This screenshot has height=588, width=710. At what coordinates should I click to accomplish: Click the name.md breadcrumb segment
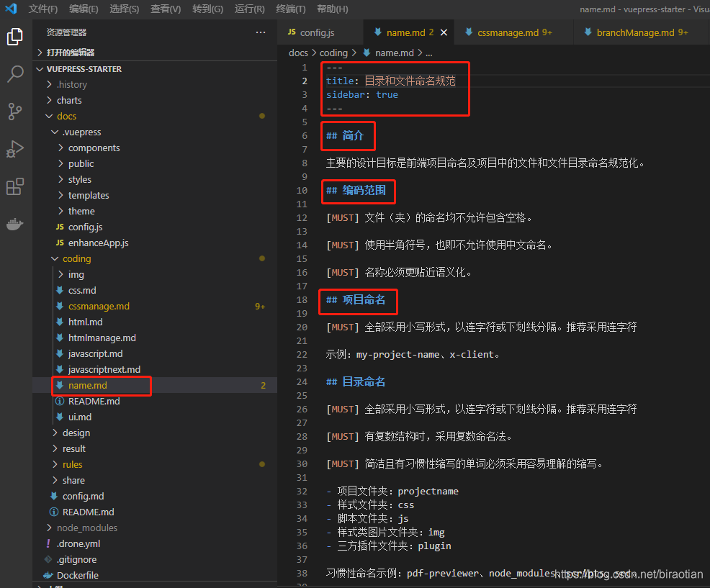(389, 53)
